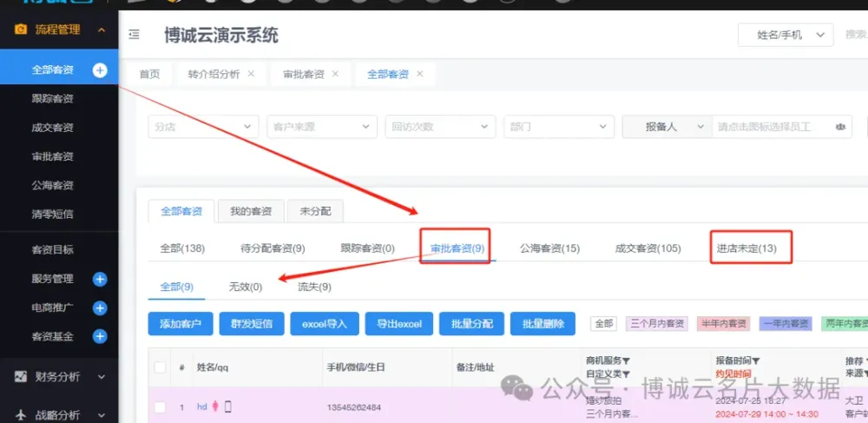Click the 添加客户 button

[180, 324]
